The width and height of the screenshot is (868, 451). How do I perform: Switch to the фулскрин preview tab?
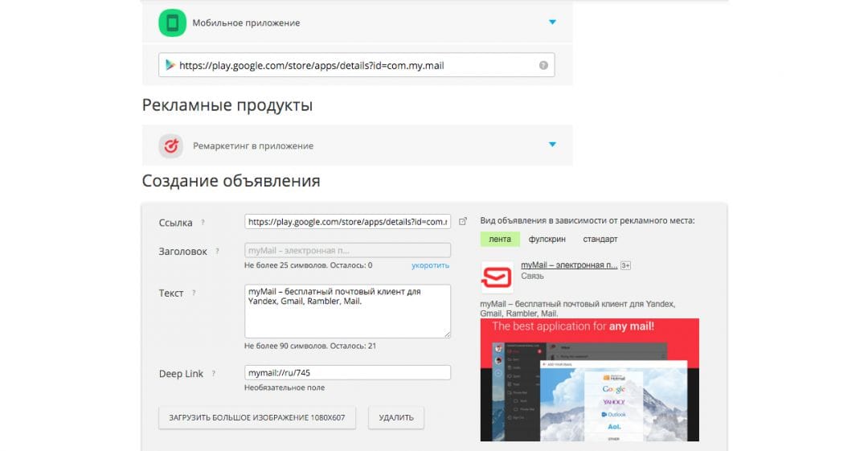pyautogui.click(x=547, y=239)
